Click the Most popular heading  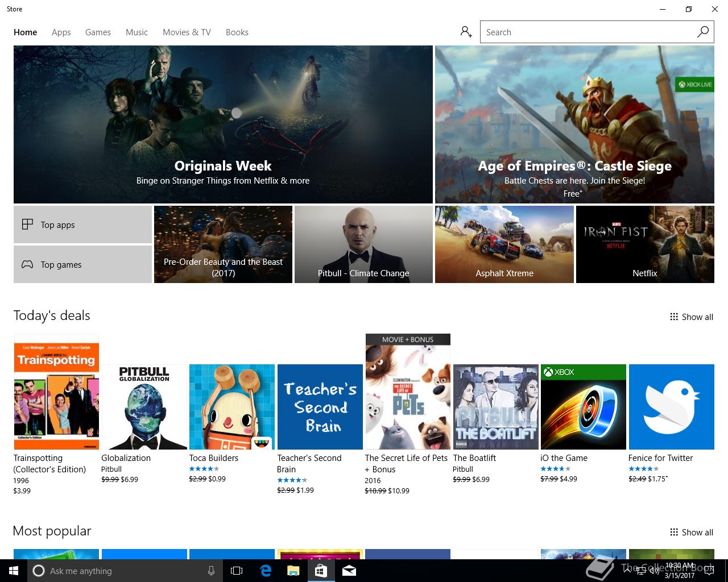click(x=52, y=531)
